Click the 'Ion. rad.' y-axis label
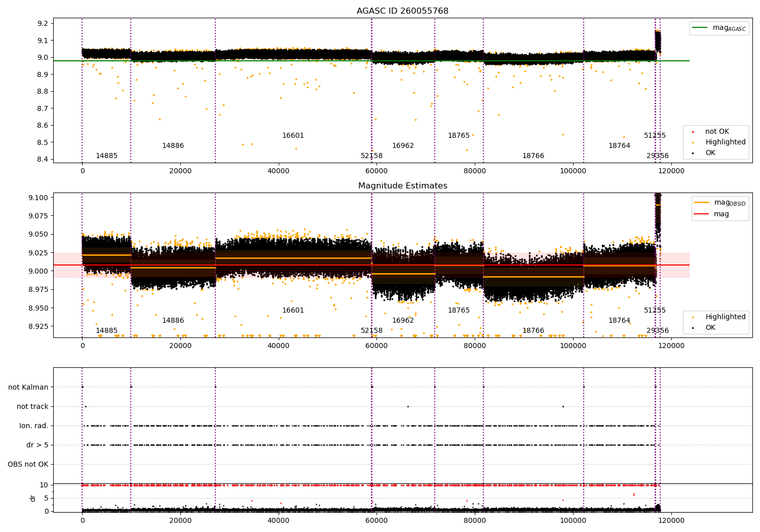The height and width of the screenshot is (532, 760). click(34, 426)
